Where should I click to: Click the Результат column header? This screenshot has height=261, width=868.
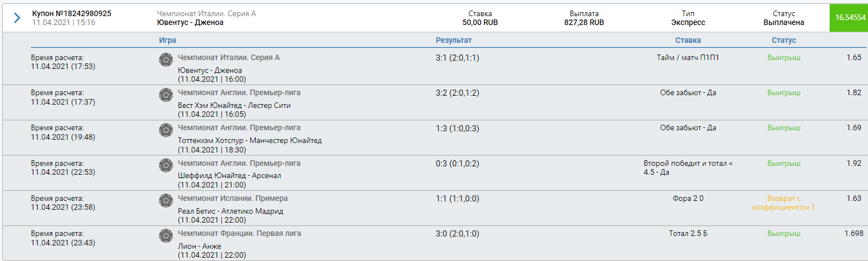tap(454, 40)
